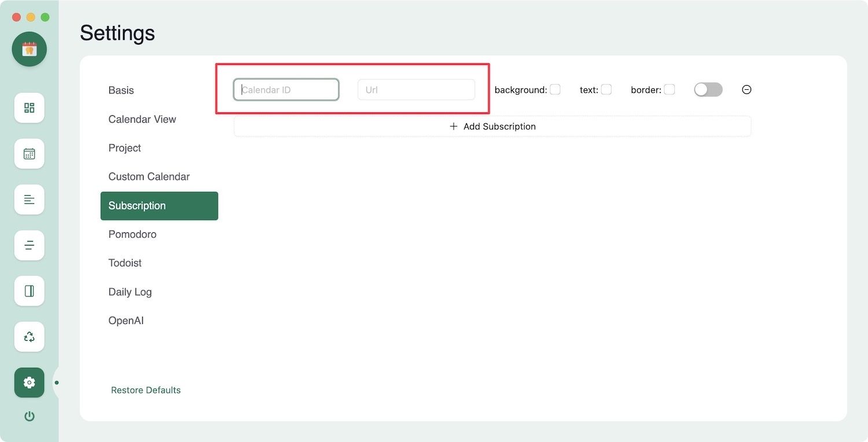The height and width of the screenshot is (442, 868).
Task: Remove subscription with the minus circle icon
Action: tap(746, 90)
